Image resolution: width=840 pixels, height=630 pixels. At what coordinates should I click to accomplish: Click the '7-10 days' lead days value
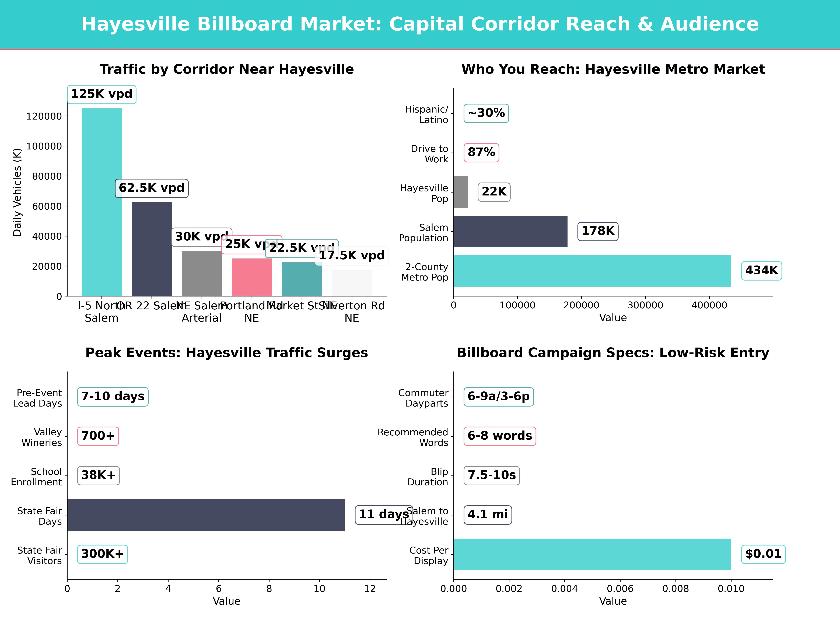[x=113, y=397]
